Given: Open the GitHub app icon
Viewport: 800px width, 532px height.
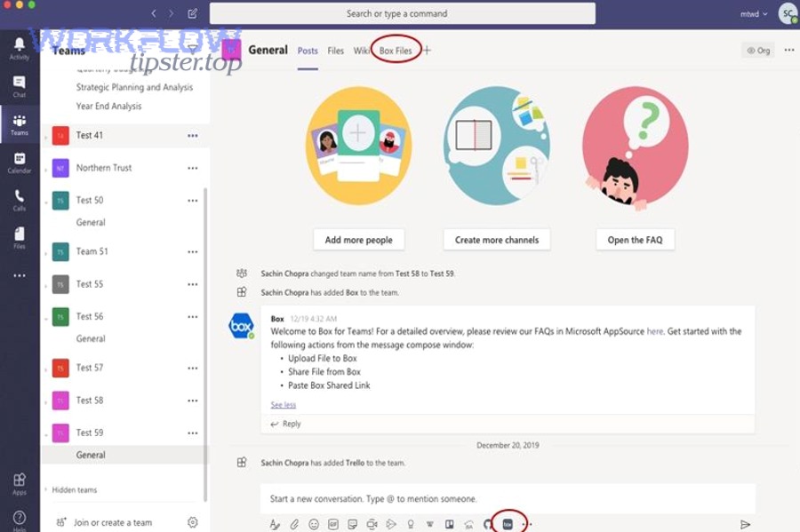Looking at the screenshot, I should point(488,524).
